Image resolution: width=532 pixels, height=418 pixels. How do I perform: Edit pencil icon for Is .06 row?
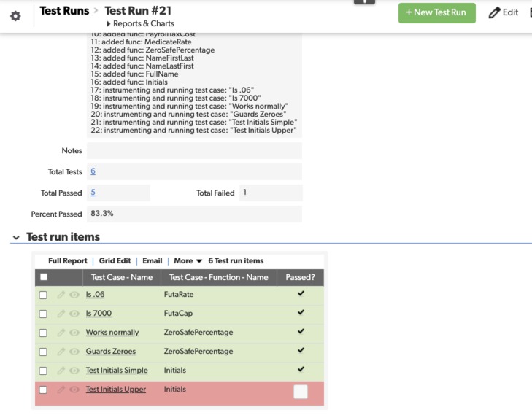point(61,295)
